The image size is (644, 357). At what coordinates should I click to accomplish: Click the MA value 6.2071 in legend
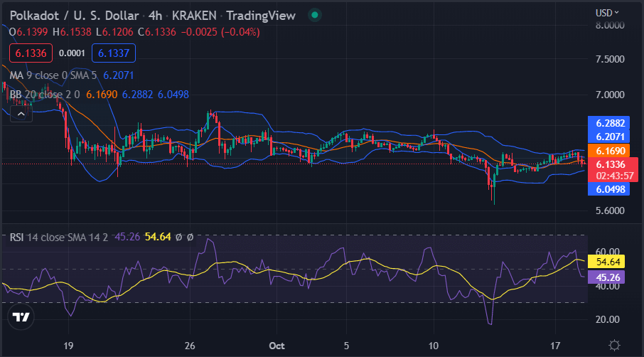pyautogui.click(x=118, y=75)
